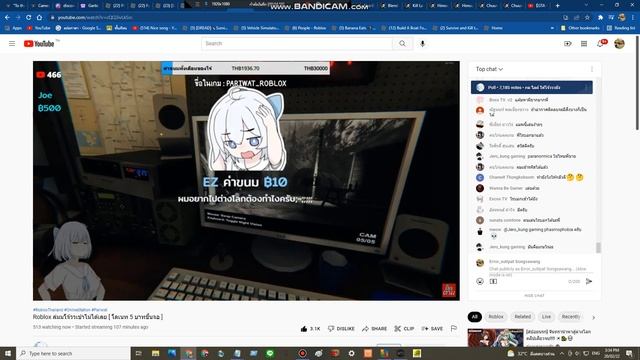Viewport: 640px width, 360px height.
Task: Open the YouTube apps grid
Action: 584,43
